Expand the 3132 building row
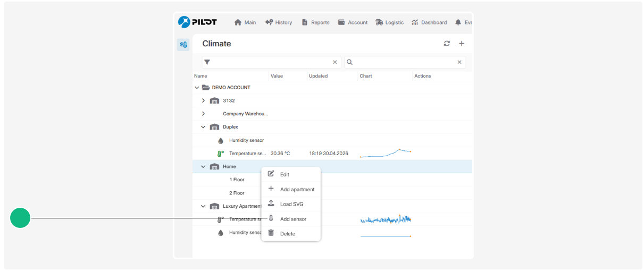The image size is (644, 271). (x=203, y=100)
